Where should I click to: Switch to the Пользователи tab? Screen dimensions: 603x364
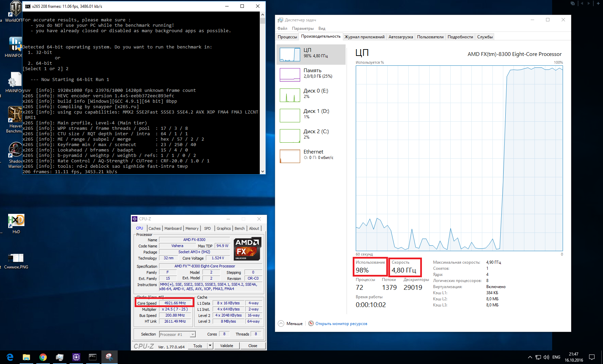click(x=430, y=37)
